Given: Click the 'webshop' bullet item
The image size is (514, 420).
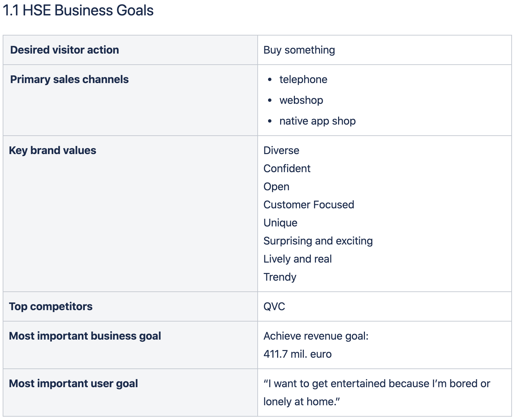Looking at the screenshot, I should point(301,100).
